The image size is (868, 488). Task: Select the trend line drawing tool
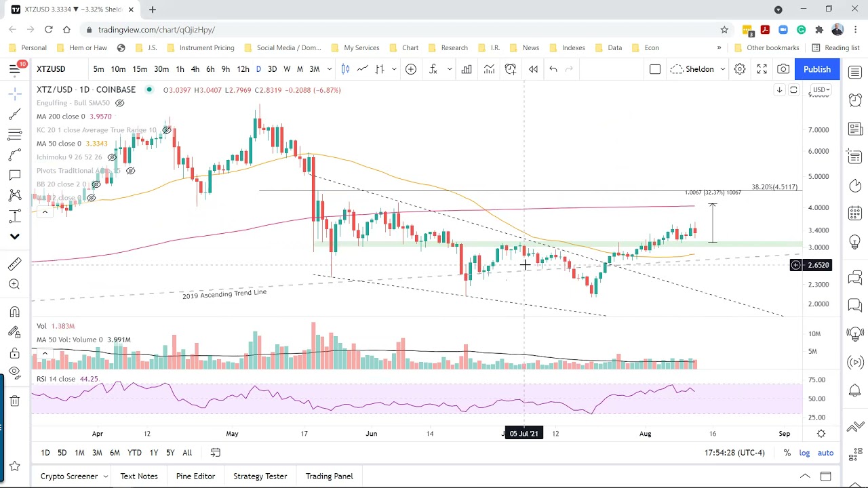click(x=14, y=115)
